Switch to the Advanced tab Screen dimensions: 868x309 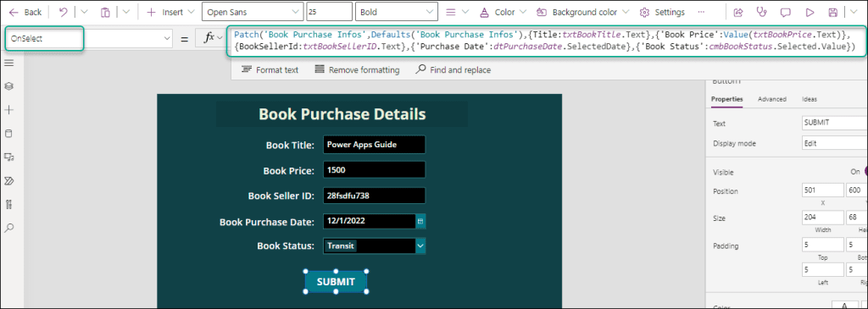771,99
